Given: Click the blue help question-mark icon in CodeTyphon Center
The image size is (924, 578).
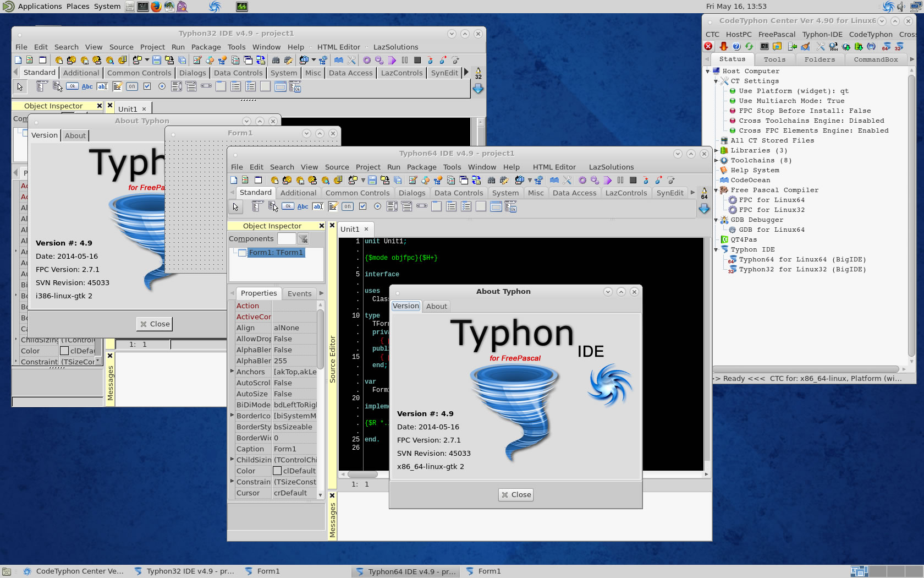Looking at the screenshot, I should (736, 47).
